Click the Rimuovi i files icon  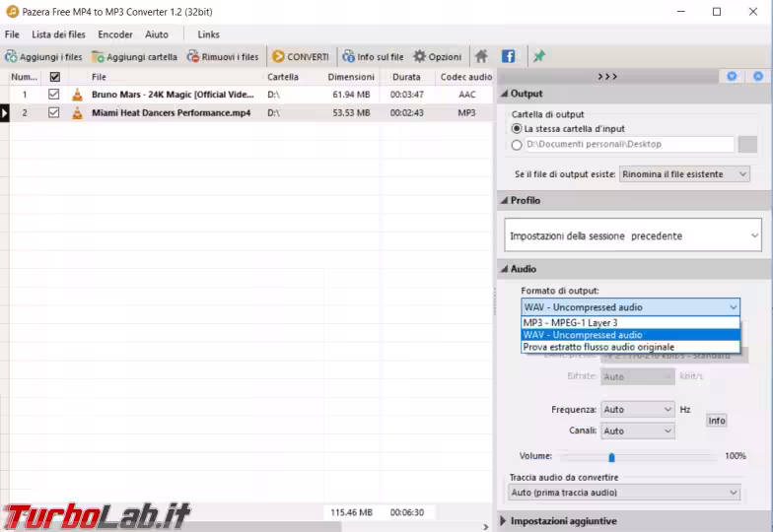193,57
